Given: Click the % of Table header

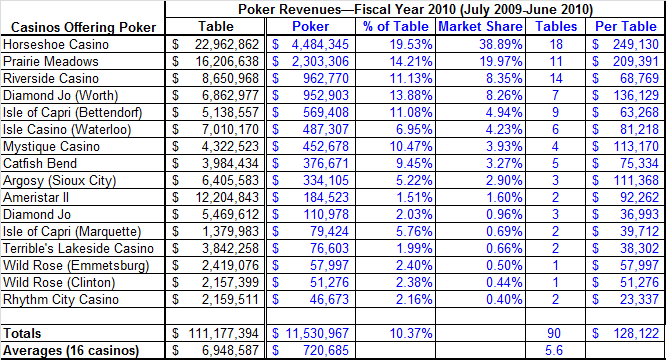Looking at the screenshot, I should (395, 26).
